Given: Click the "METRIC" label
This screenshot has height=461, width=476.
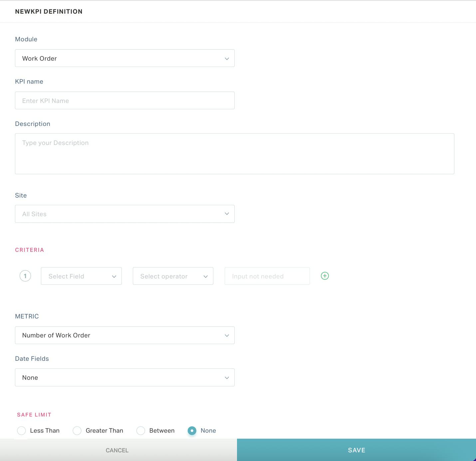Looking at the screenshot, I should pos(27,316).
